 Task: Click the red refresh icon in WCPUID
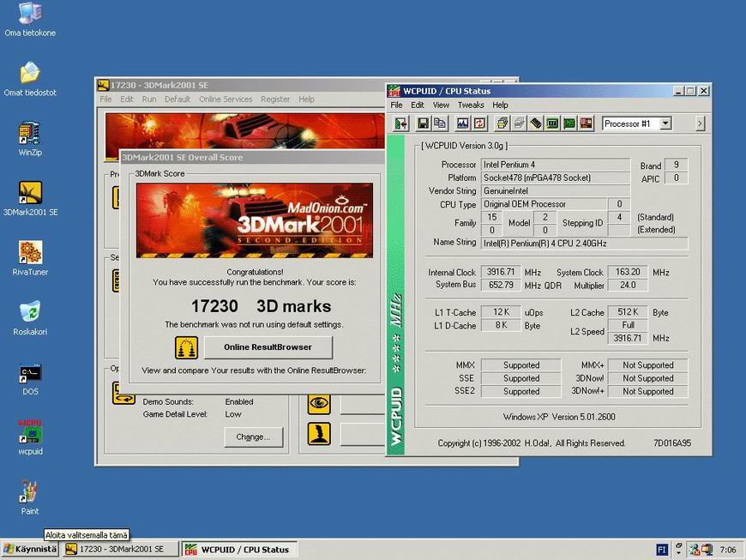point(479,123)
